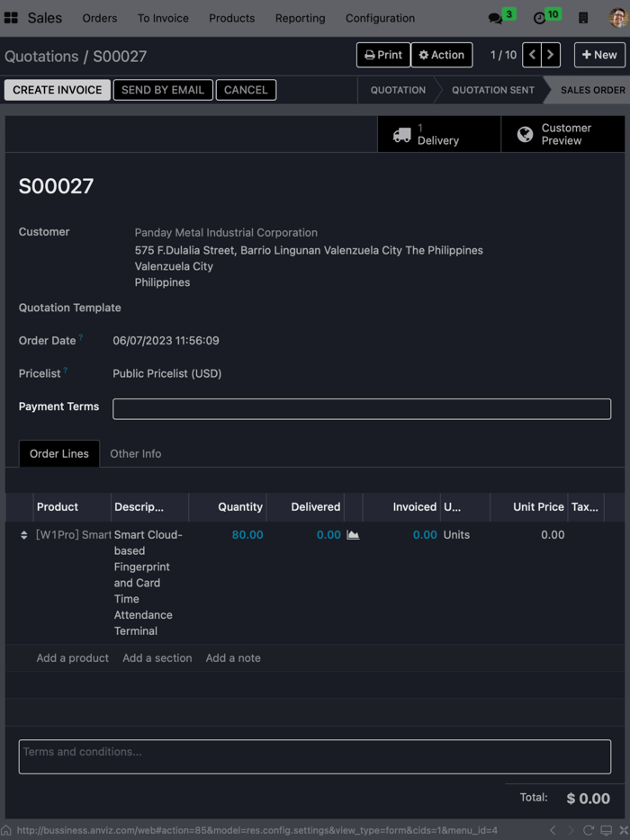The image size is (630, 840).
Task: Open the Customer Preview button
Action: pos(563,135)
